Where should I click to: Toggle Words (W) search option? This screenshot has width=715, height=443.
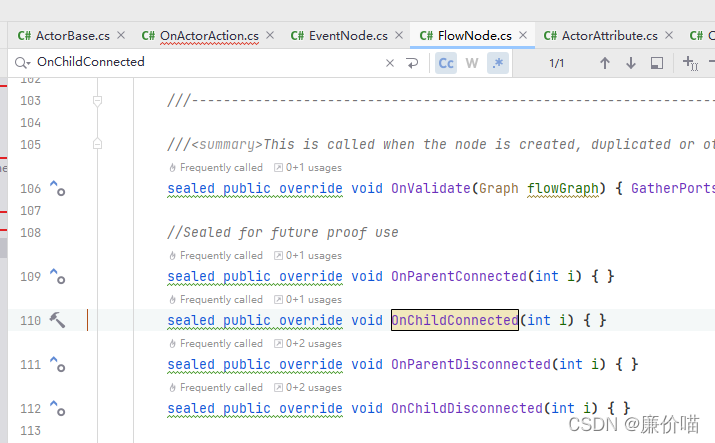pyautogui.click(x=472, y=63)
